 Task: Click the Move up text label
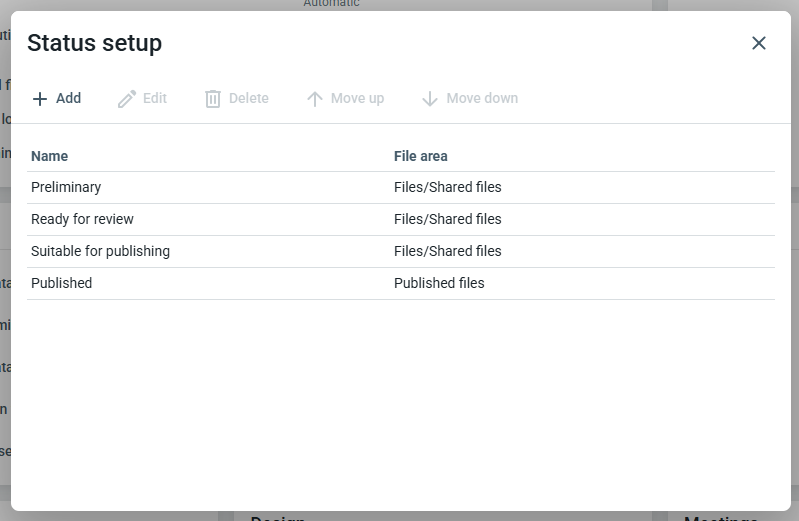click(357, 99)
